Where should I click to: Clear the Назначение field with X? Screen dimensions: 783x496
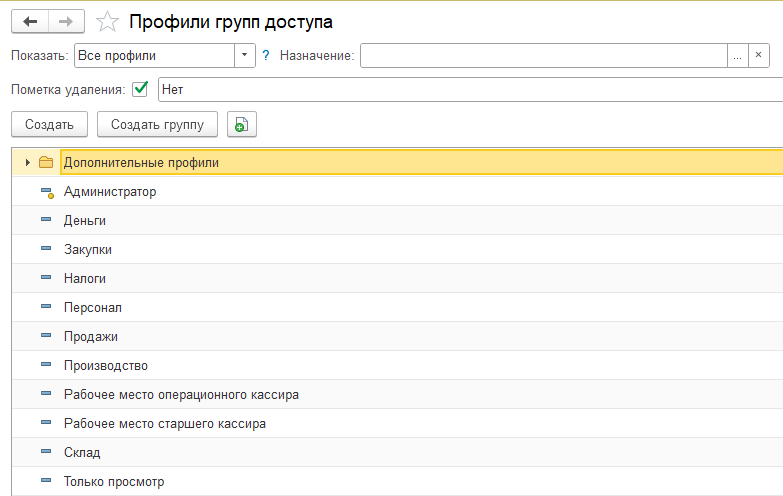pyautogui.click(x=759, y=55)
